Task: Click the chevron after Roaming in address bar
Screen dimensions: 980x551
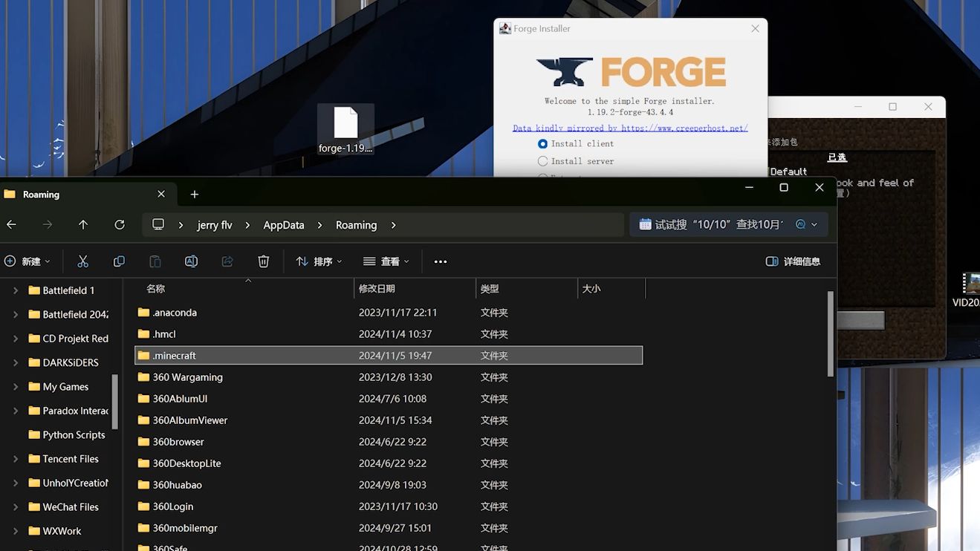Action: tap(394, 225)
